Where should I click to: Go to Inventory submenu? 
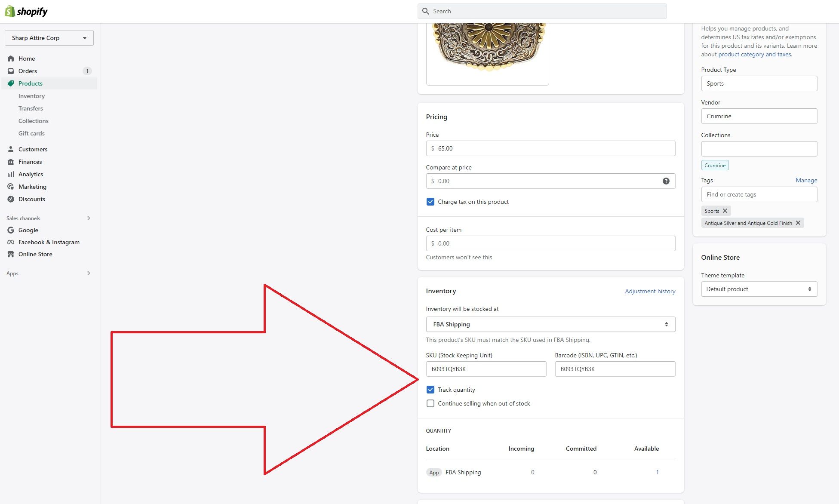(x=31, y=96)
